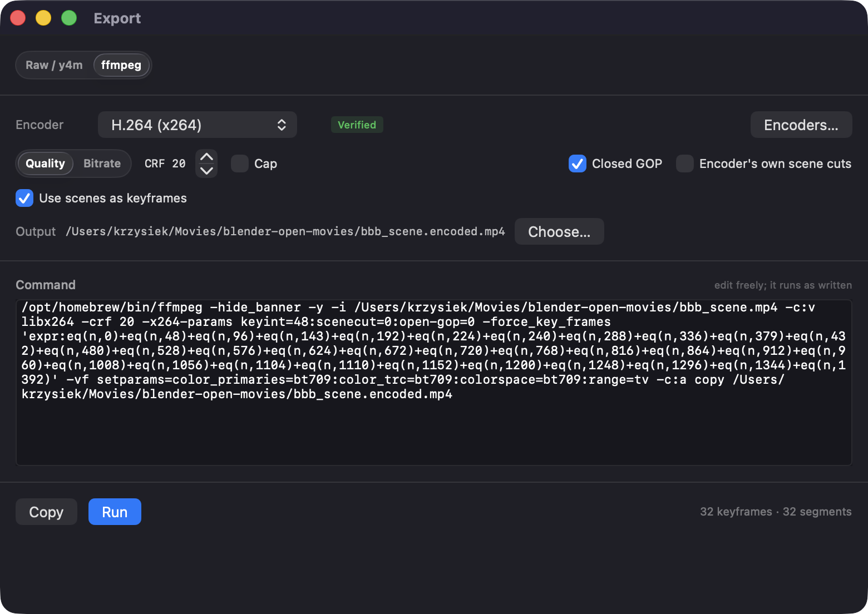Viewport: 868px width, 614px height.
Task: Click inside the Command text area
Action: (x=434, y=383)
